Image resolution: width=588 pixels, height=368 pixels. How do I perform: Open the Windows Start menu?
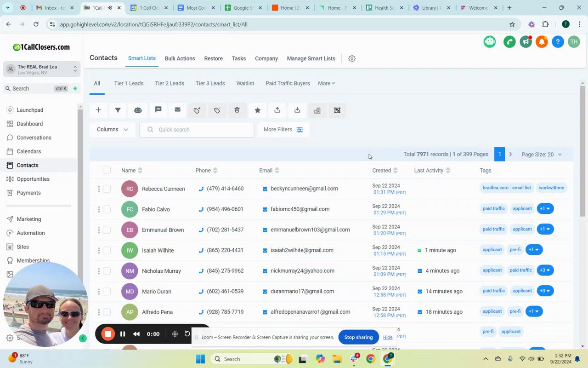200,359
